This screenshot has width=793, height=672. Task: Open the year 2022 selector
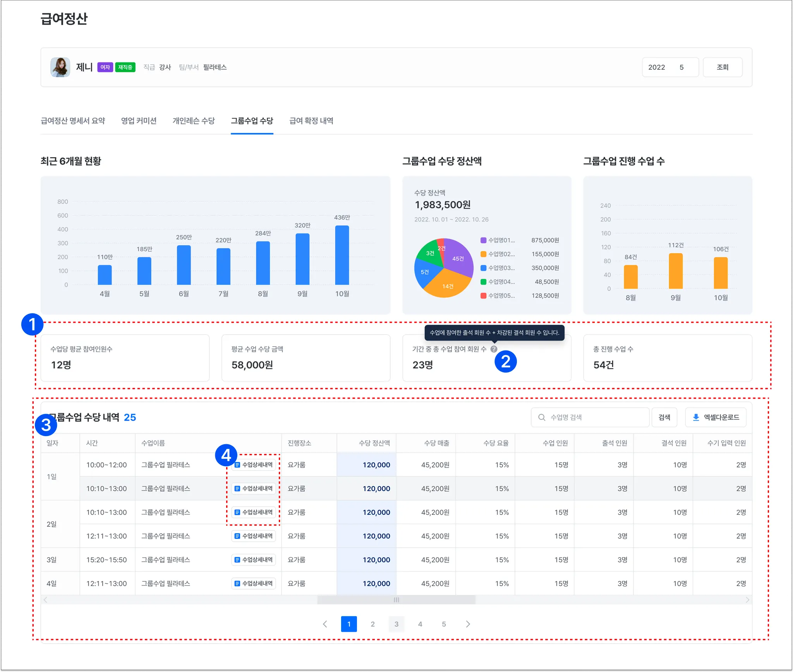point(657,67)
